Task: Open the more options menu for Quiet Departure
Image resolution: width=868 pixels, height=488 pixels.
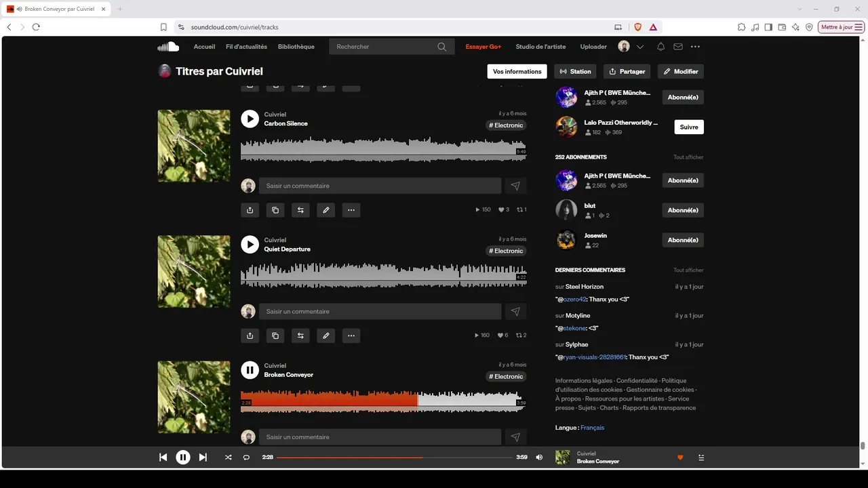Action: [x=351, y=335]
